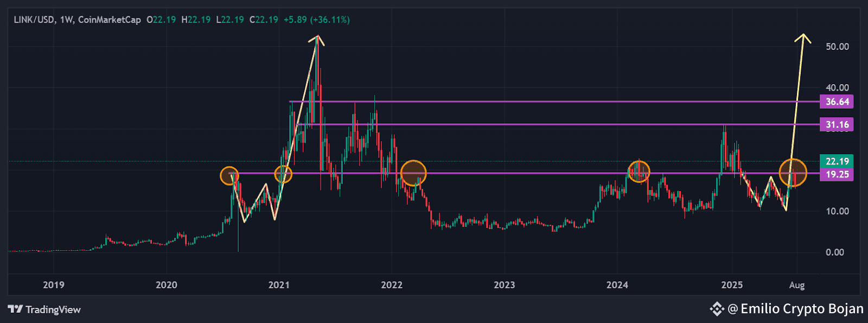Click the LINK/USD symbol title
868x323 pixels.
[34, 20]
